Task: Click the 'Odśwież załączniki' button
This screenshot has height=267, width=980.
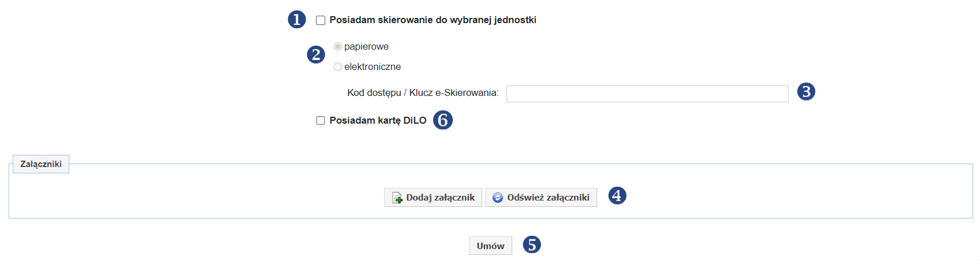Action: [541, 197]
